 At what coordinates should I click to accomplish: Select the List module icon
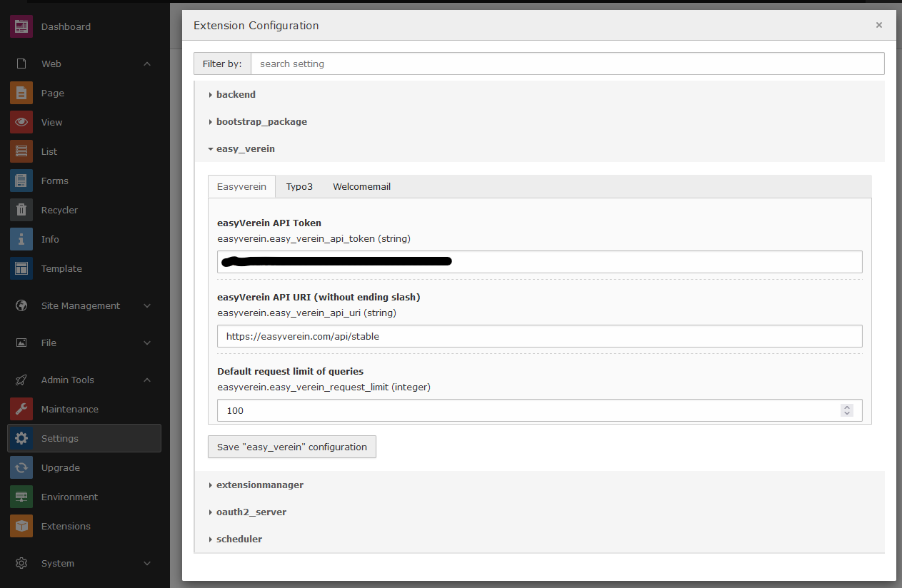[21, 151]
